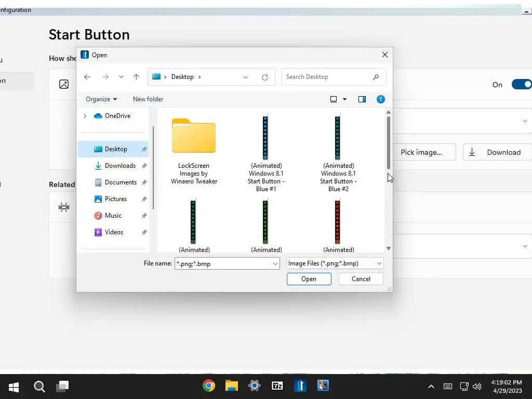
Task: Select Desktop in navigation pane
Action: click(113, 149)
